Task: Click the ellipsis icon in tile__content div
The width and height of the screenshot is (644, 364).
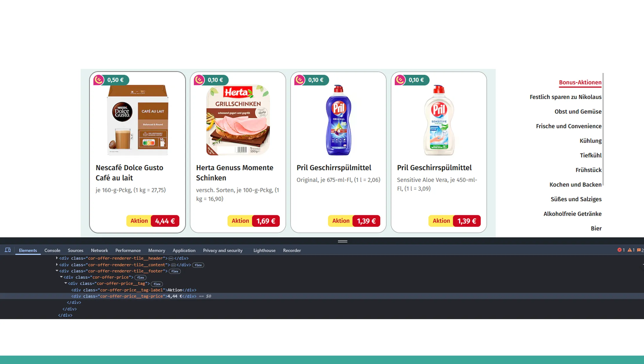Action: 174,265
